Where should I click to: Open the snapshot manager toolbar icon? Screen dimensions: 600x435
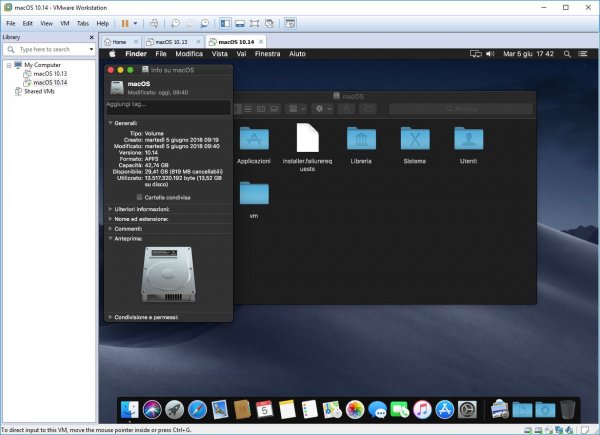pos(205,23)
